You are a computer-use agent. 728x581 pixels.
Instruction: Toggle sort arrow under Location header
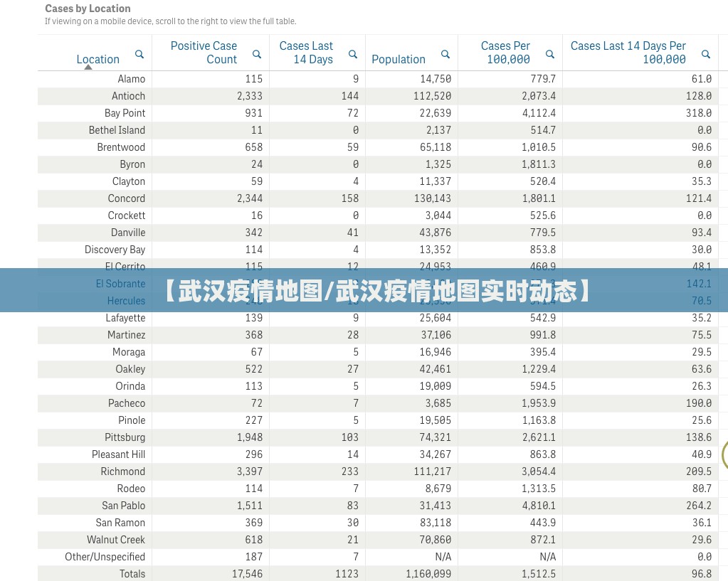coord(88,68)
